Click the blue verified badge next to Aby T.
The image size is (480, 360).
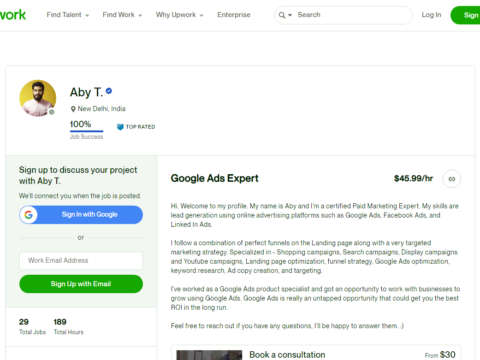(109, 91)
